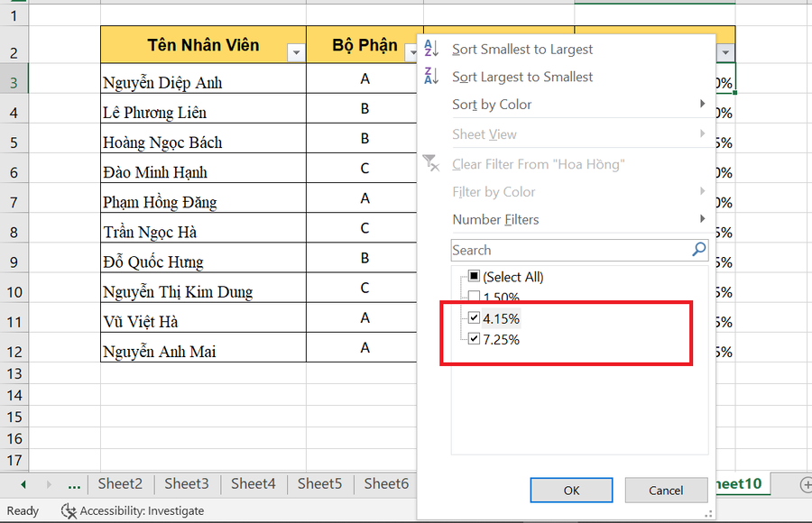Select cell Nguyễn Thị Kim Dung
The width and height of the screenshot is (812, 523).
[x=204, y=288]
